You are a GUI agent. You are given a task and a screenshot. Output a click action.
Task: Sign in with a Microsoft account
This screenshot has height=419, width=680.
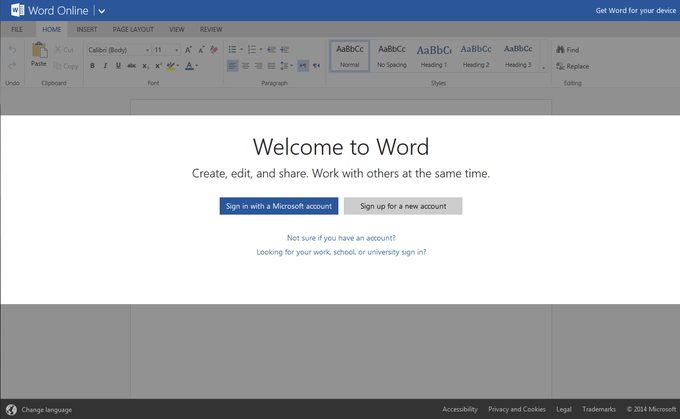279,206
